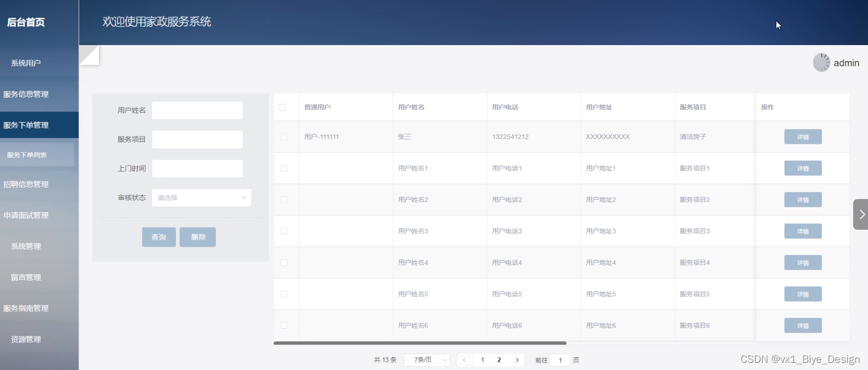Open 详情 for the 用户姓名3 row
The width and height of the screenshot is (868, 370).
tap(803, 231)
